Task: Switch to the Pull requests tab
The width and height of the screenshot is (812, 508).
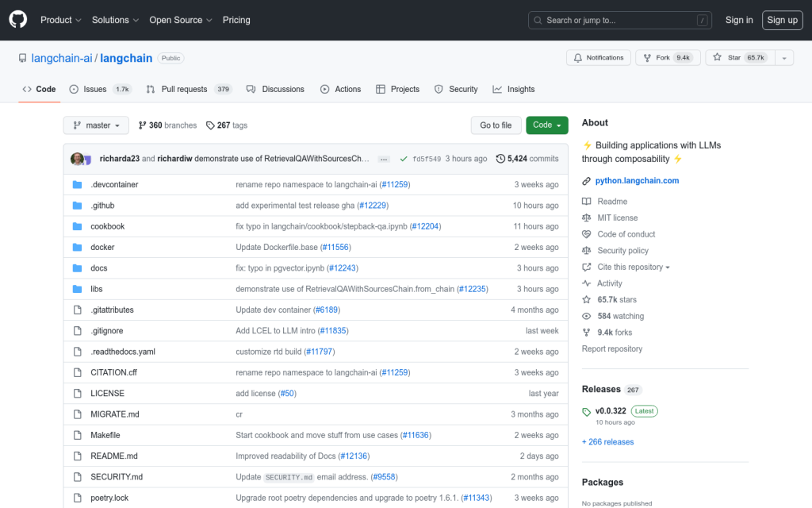Action: coord(189,89)
